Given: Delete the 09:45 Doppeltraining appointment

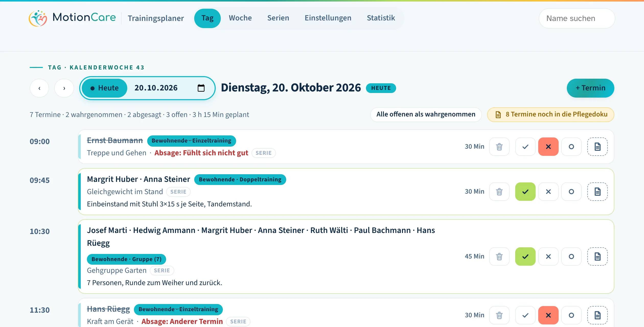Looking at the screenshot, I should tap(499, 192).
